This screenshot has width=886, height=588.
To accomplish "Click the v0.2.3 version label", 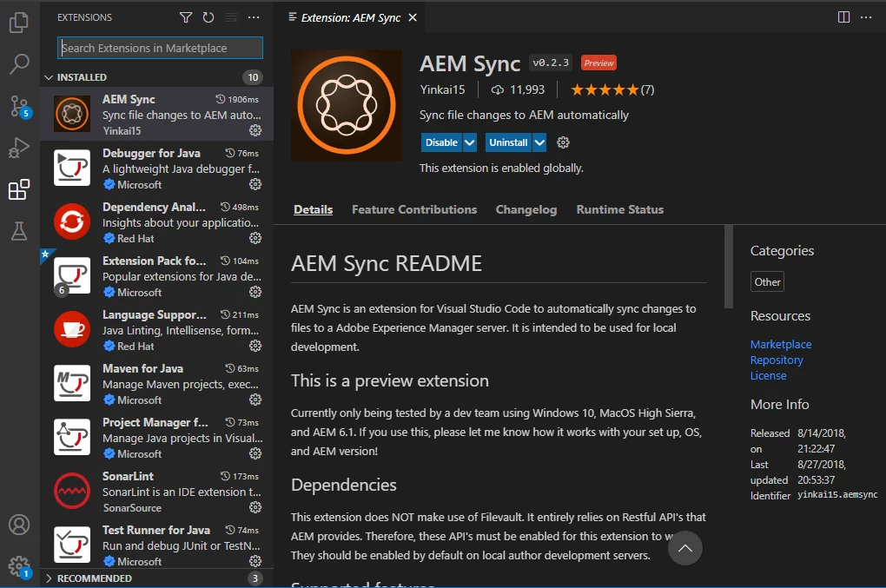I will click(551, 63).
